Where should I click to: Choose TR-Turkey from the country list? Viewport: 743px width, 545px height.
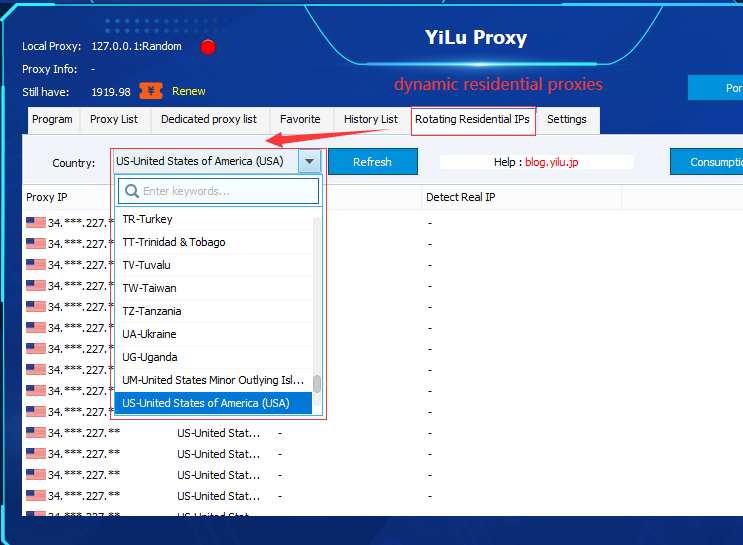pos(147,219)
